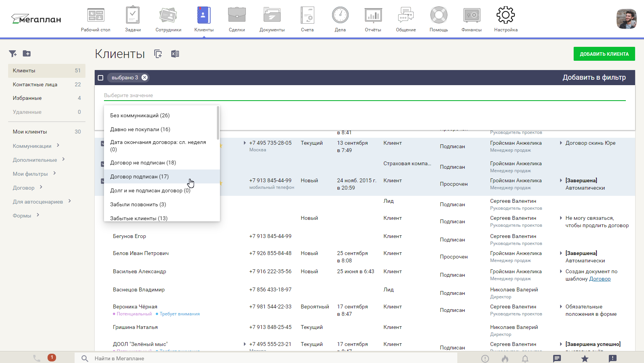Open the Клиенты section icon
Image resolution: width=644 pixels, height=363 pixels.
204,15
